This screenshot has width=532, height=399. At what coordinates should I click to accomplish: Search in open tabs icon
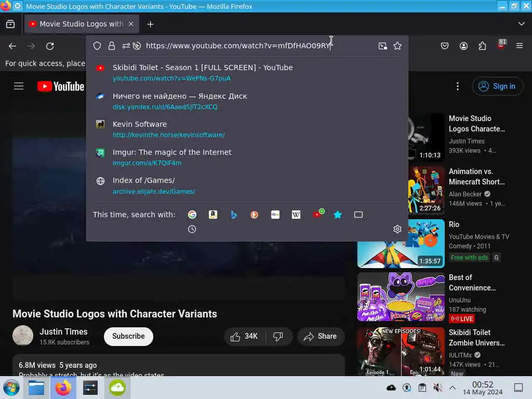point(358,215)
